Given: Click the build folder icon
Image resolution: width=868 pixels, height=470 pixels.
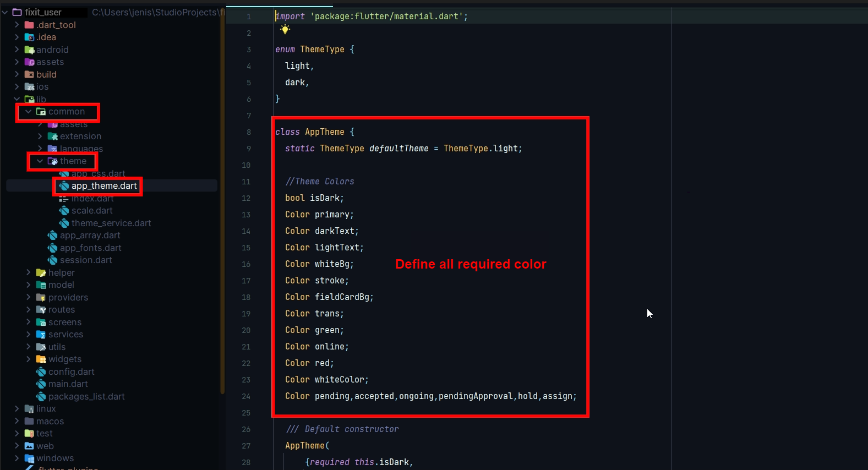Looking at the screenshot, I should coord(30,74).
